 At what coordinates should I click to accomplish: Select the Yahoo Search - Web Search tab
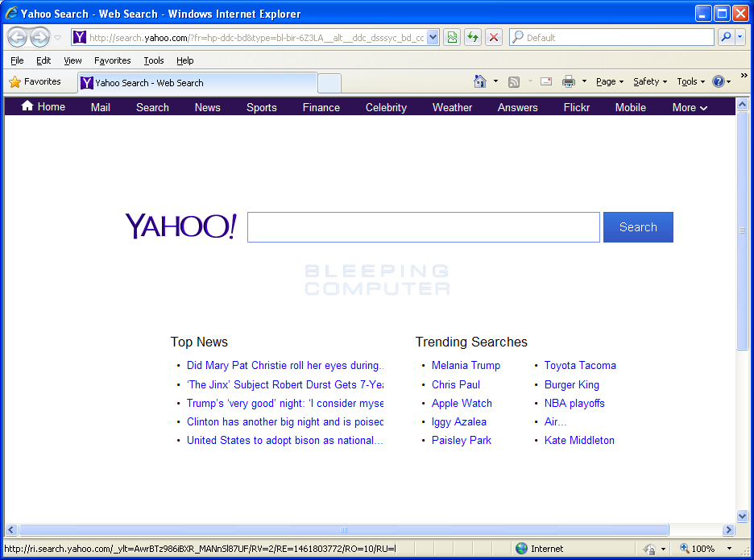tap(197, 83)
